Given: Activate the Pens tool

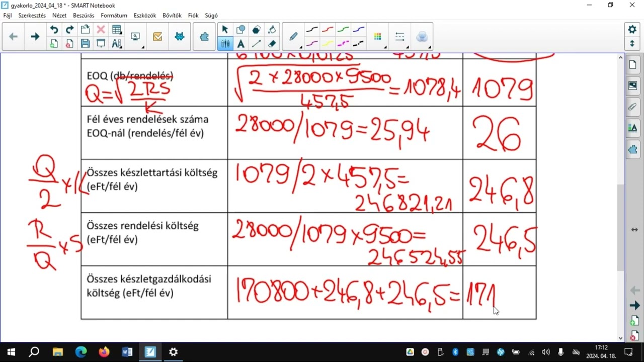Looking at the screenshot, I should pos(225,44).
